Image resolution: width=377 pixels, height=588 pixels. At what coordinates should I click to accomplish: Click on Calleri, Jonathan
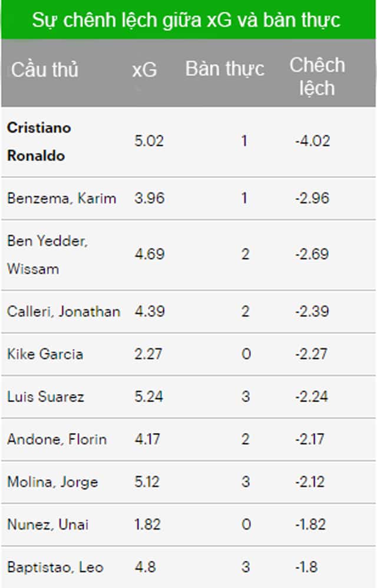[x=64, y=311]
